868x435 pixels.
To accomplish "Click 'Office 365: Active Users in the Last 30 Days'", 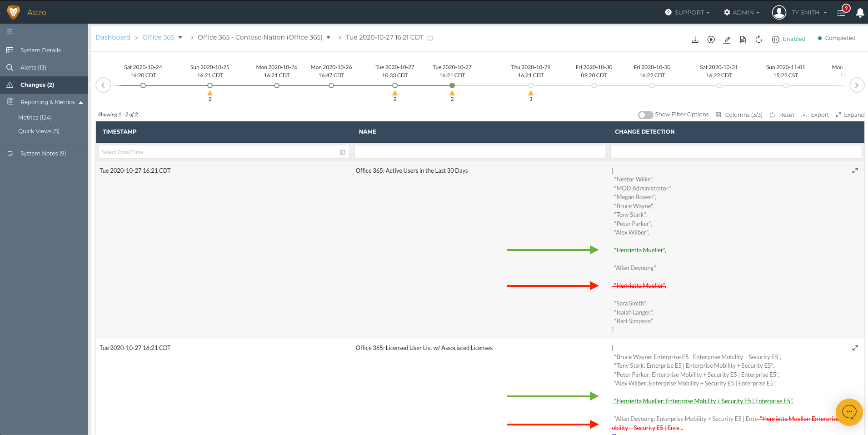I will tap(412, 171).
